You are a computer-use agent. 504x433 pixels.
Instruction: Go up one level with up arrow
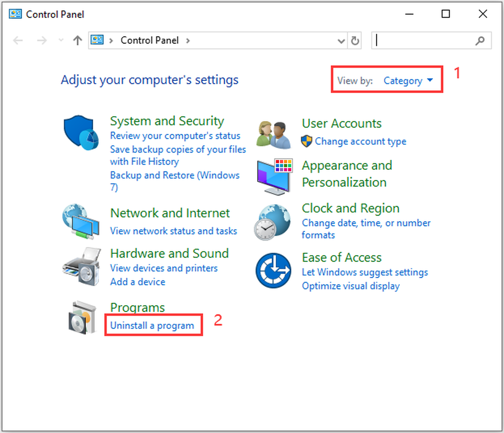77,41
